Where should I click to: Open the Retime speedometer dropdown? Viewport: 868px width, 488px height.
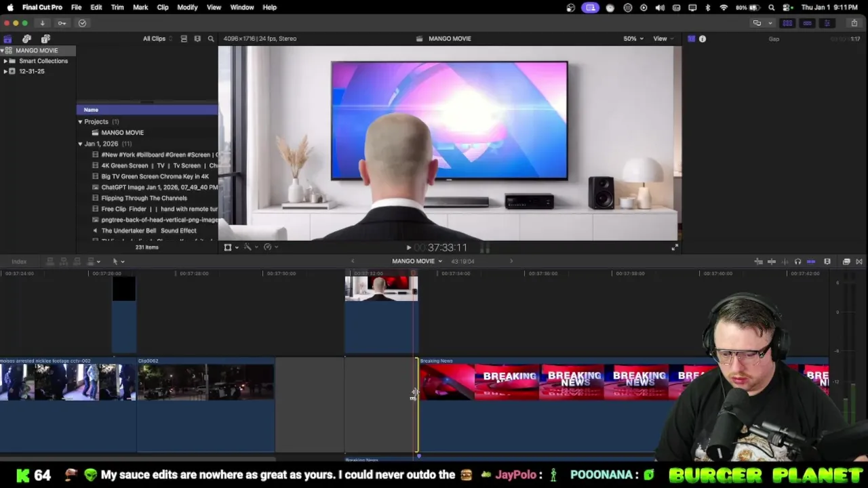[270, 247]
